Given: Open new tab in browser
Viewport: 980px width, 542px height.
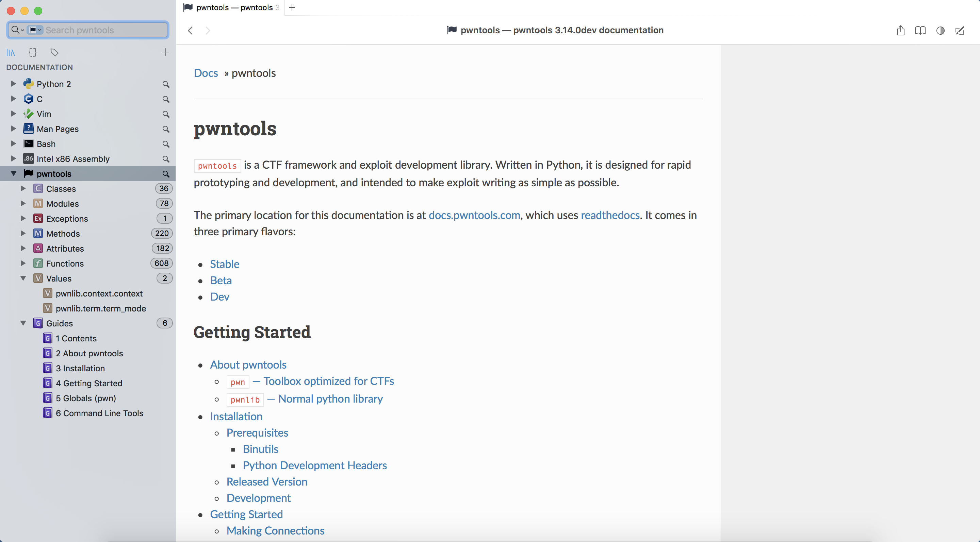Looking at the screenshot, I should [x=292, y=7].
